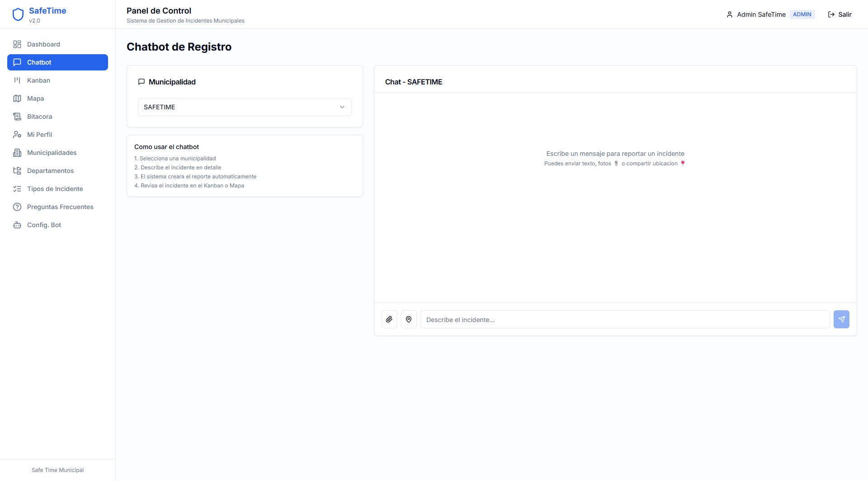868x481 pixels.
Task: Click 'Escribe un mensaje para reportar un incidente'
Action: [x=615, y=154]
